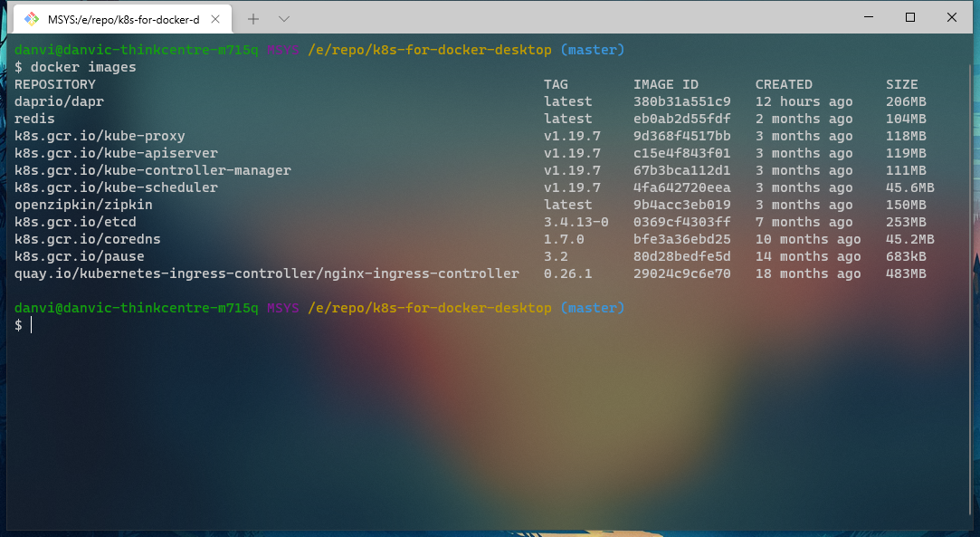The image size is (980, 537).
Task: Minimize the terminal window
Action: (x=869, y=17)
